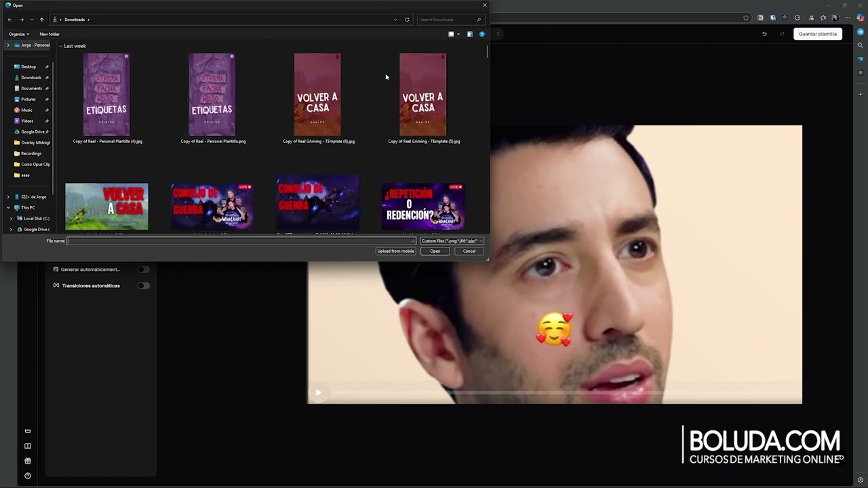
Task: Expand Jorge - Personal OneDrive node
Action: pos(8,45)
